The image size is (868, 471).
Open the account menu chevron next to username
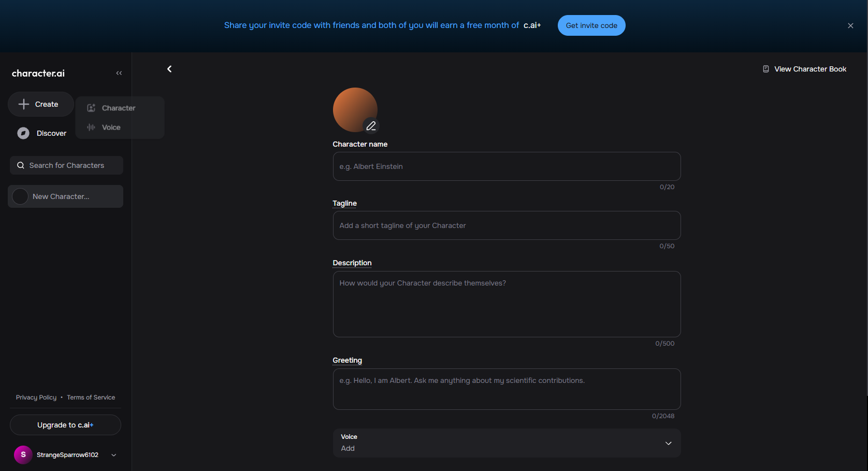click(x=114, y=455)
